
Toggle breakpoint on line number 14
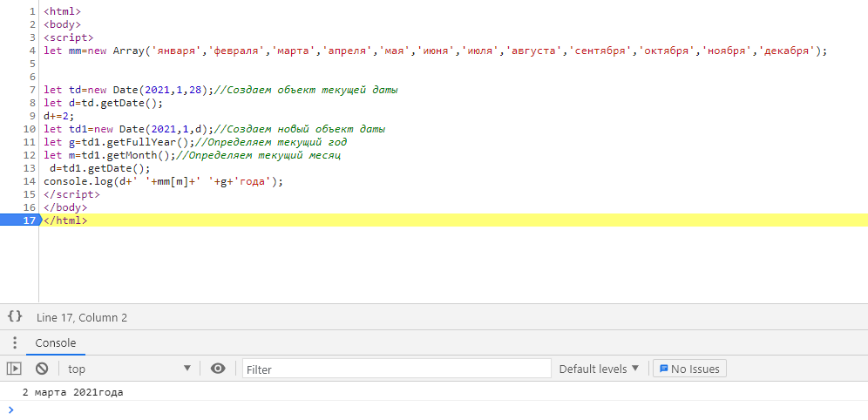30,181
